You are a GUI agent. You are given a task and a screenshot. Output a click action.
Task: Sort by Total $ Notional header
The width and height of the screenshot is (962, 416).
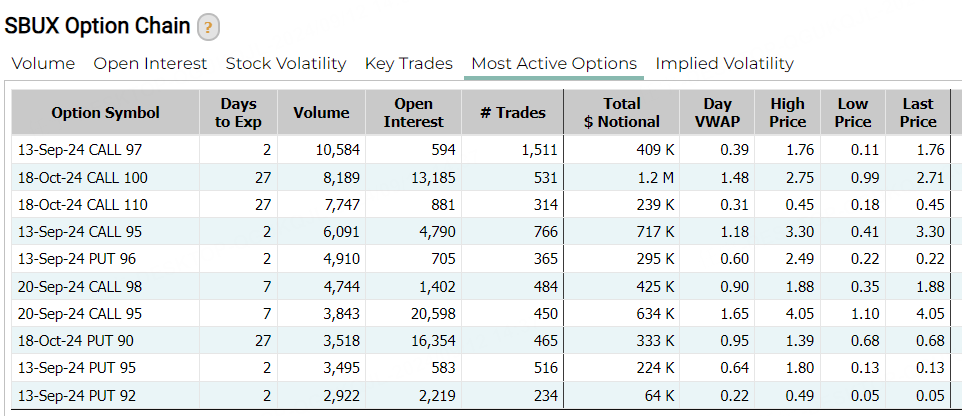pyautogui.click(x=622, y=113)
